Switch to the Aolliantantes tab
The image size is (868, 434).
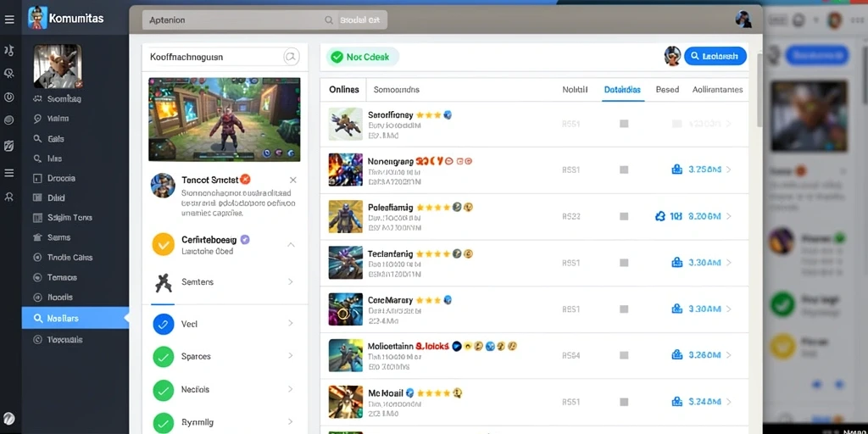(x=717, y=89)
